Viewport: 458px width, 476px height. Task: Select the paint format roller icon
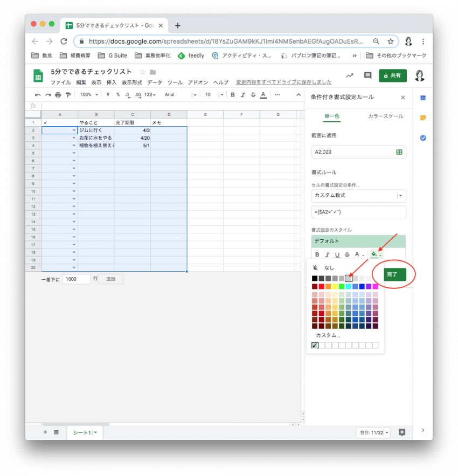pos(68,95)
